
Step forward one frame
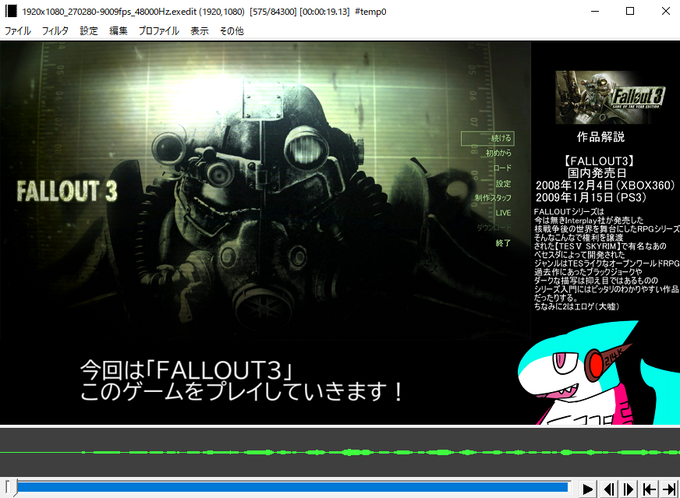tap(628, 489)
